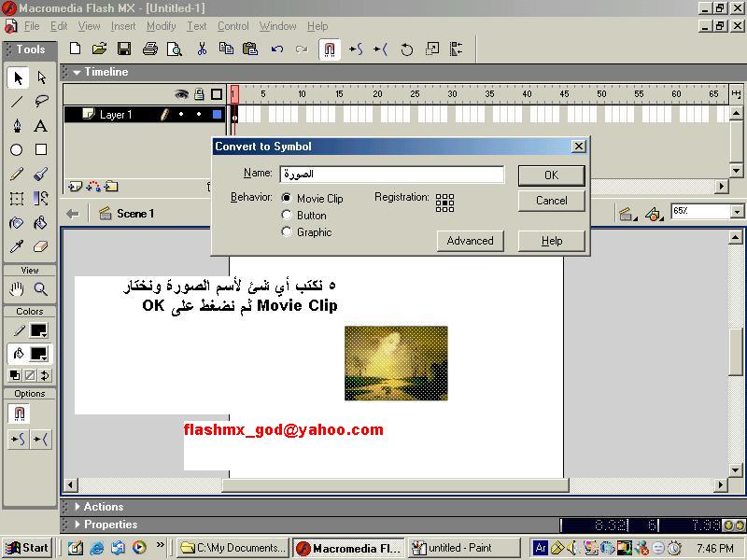This screenshot has height=560, width=747.
Task: Click the Cut scissors toolbar icon
Action: 202,49
